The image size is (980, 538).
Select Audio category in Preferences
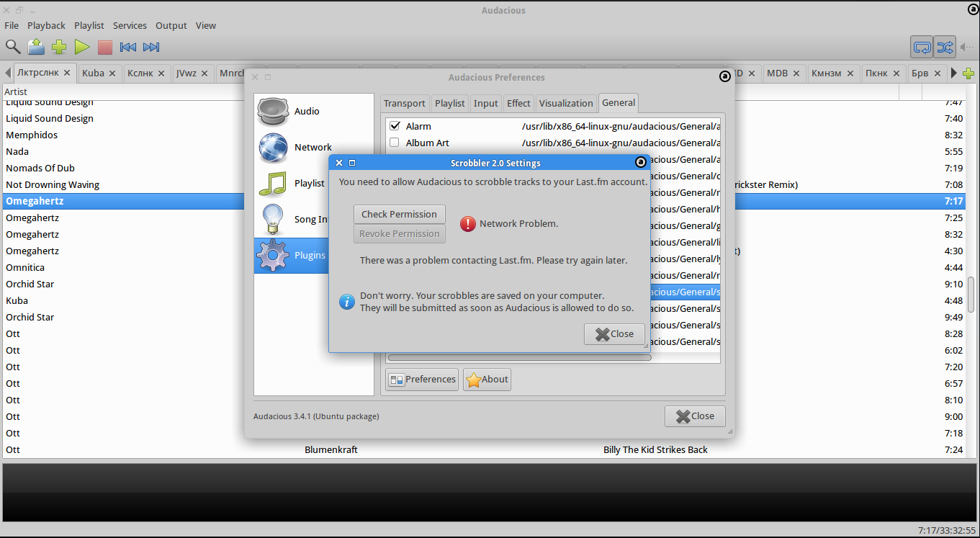click(x=314, y=111)
